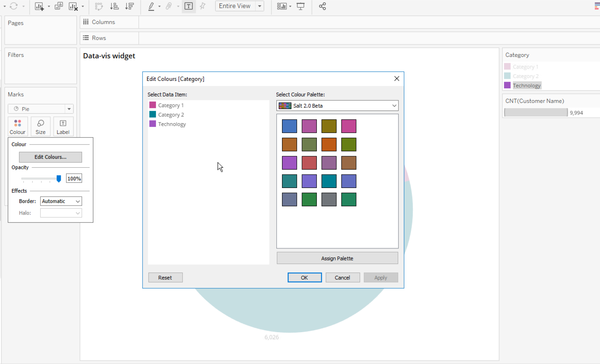600x364 pixels.
Task: Open the Salt 2.0 Beta palette dropdown
Action: (x=394, y=106)
